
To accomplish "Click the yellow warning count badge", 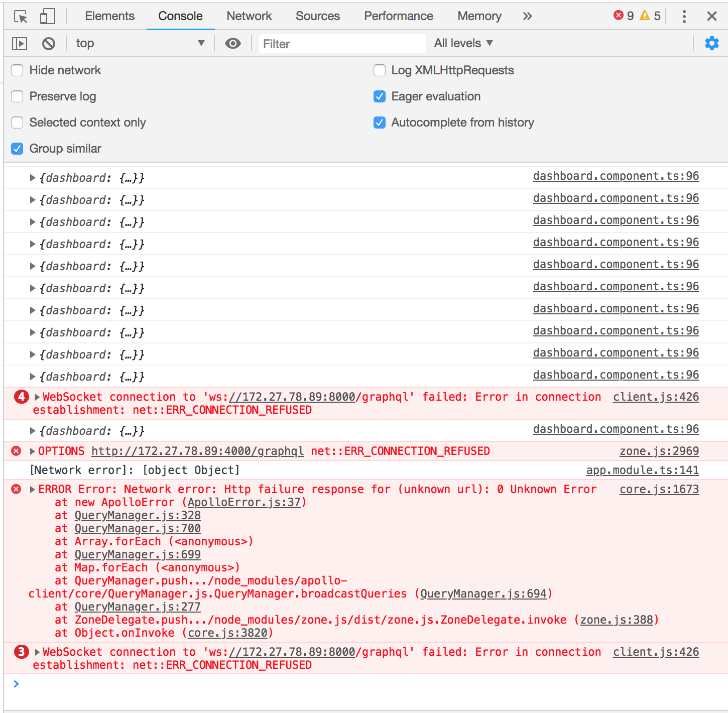I will pyautogui.click(x=650, y=16).
